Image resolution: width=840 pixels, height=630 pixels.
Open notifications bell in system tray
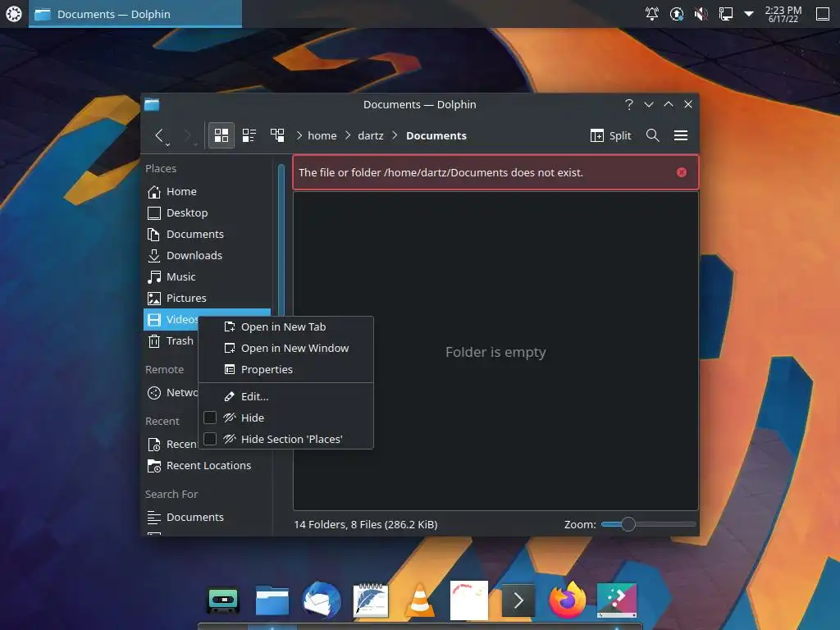pyautogui.click(x=651, y=14)
